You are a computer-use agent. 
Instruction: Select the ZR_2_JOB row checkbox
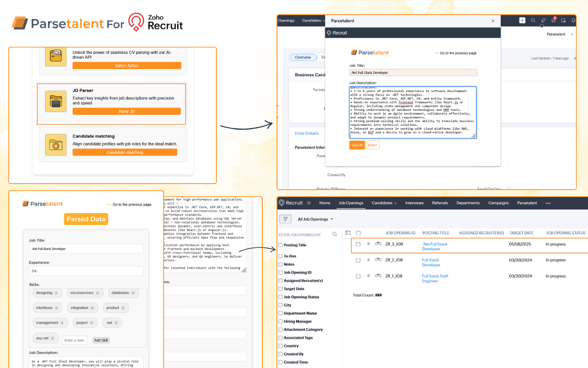pyautogui.click(x=358, y=260)
